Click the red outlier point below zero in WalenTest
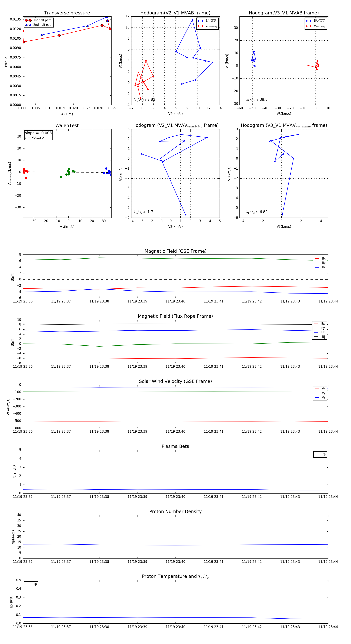 coord(26,178)
